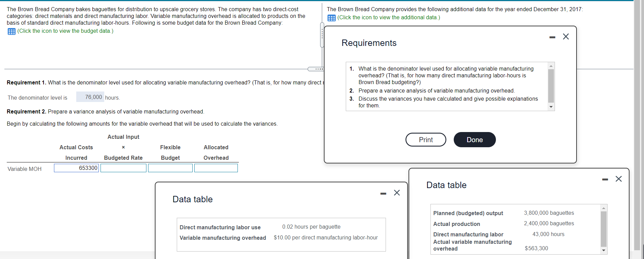The height and width of the screenshot is (259, 644).
Task: Click the Flexible Budget input field
Action: pyautogui.click(x=170, y=168)
